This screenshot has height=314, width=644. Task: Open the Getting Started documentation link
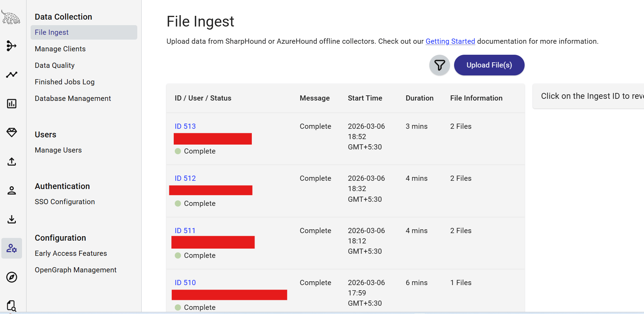[450, 41]
